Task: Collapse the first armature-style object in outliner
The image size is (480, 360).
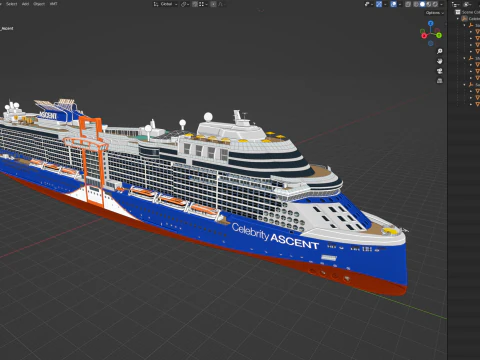Action: [x=464, y=25]
